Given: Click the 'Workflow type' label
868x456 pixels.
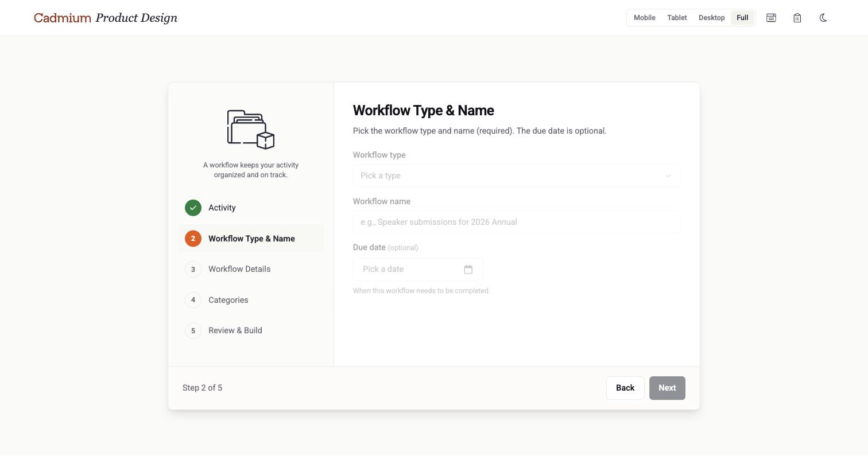Looking at the screenshot, I should (379, 155).
